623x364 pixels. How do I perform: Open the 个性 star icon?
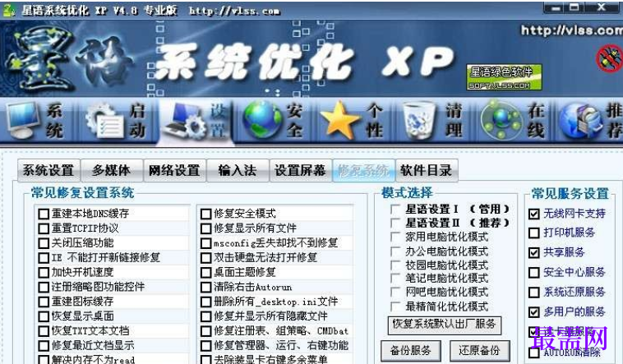339,120
